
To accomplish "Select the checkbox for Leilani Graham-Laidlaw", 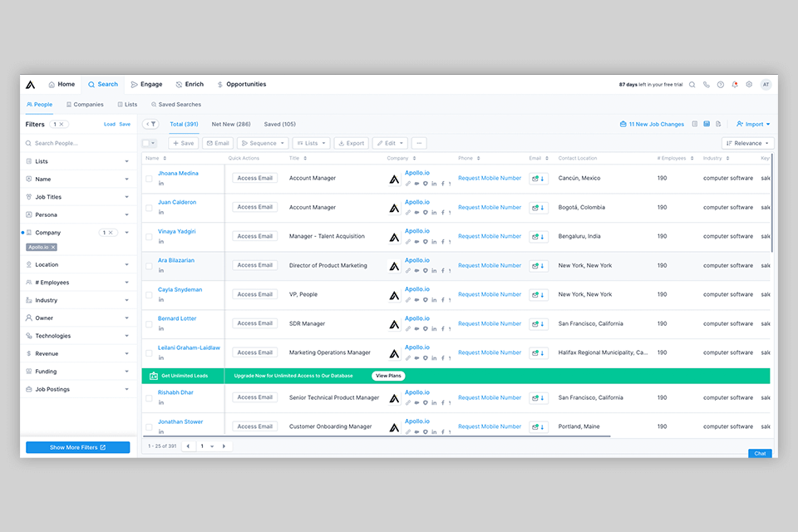I will pos(149,352).
